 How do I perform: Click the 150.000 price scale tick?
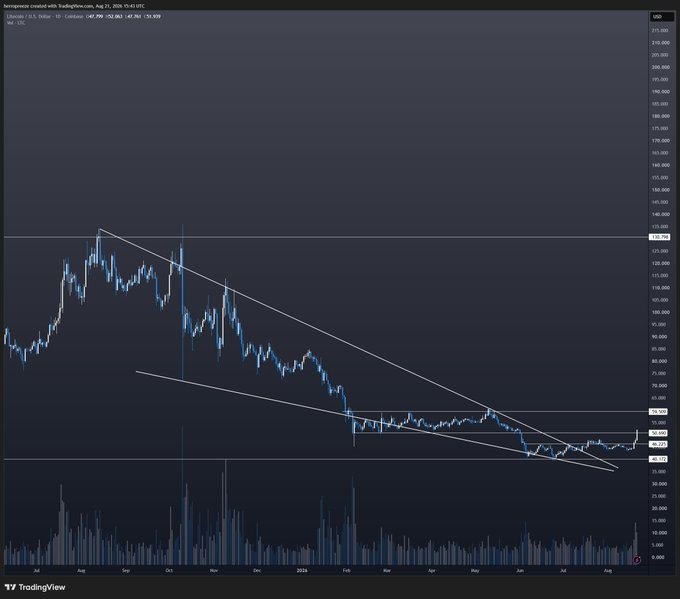(660, 190)
